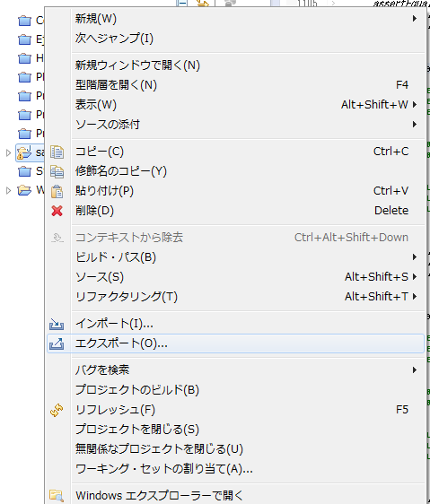This screenshot has height=504, width=430.
Task: Choose the エクスポート(O)... menu entry text
Action: (x=121, y=343)
